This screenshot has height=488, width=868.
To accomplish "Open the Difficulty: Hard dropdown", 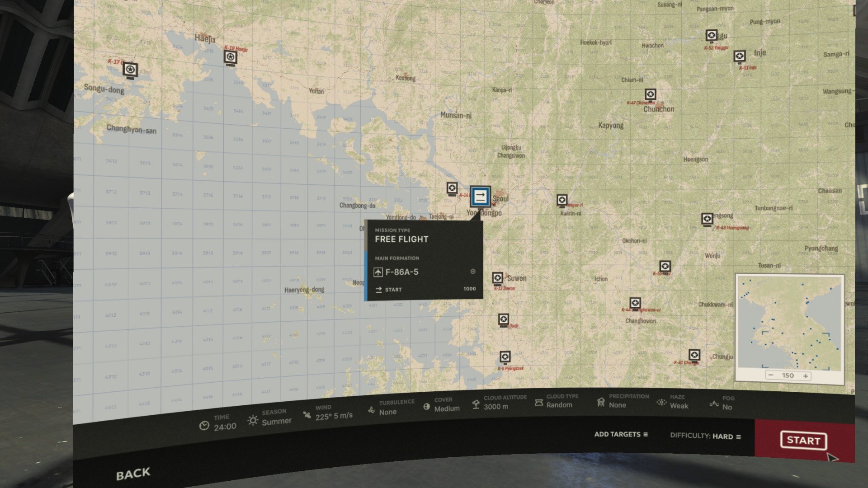I will tap(705, 436).
